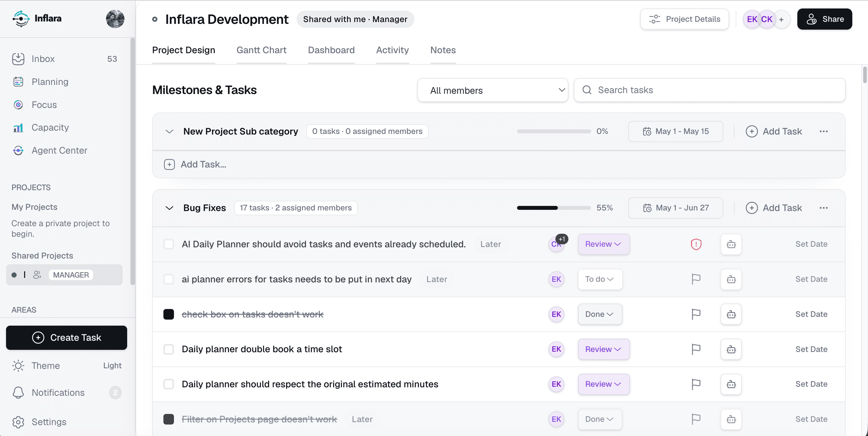868x436 pixels.
Task: Open Project Details
Action: coord(684,19)
